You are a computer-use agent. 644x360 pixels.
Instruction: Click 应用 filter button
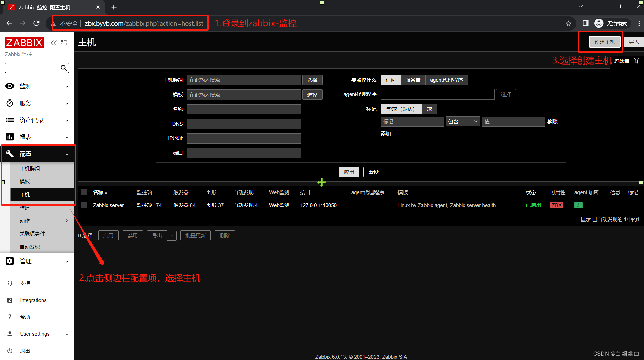pos(349,172)
